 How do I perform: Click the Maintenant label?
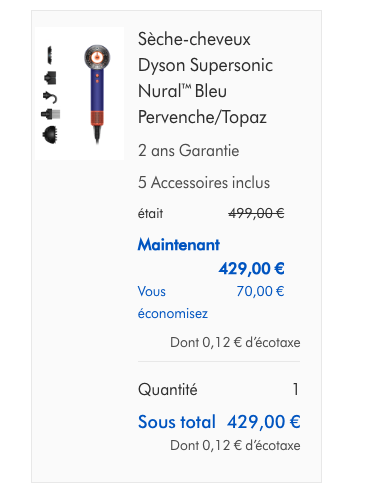[x=179, y=245]
